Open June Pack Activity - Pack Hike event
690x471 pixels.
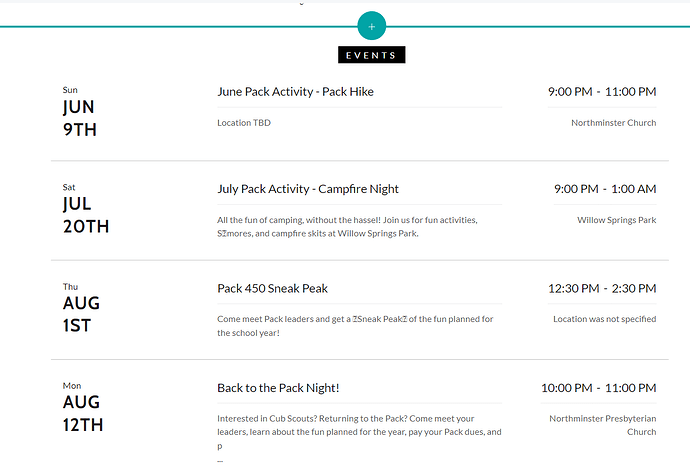pyautogui.click(x=295, y=92)
